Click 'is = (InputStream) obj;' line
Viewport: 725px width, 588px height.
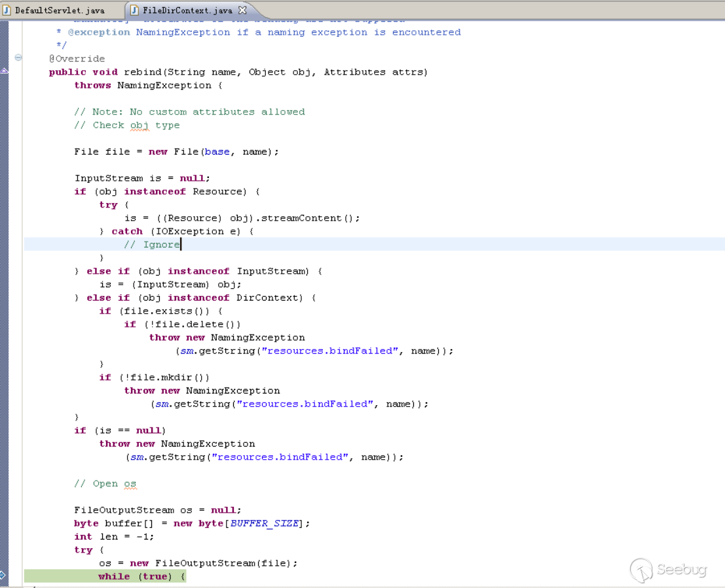click(170, 284)
